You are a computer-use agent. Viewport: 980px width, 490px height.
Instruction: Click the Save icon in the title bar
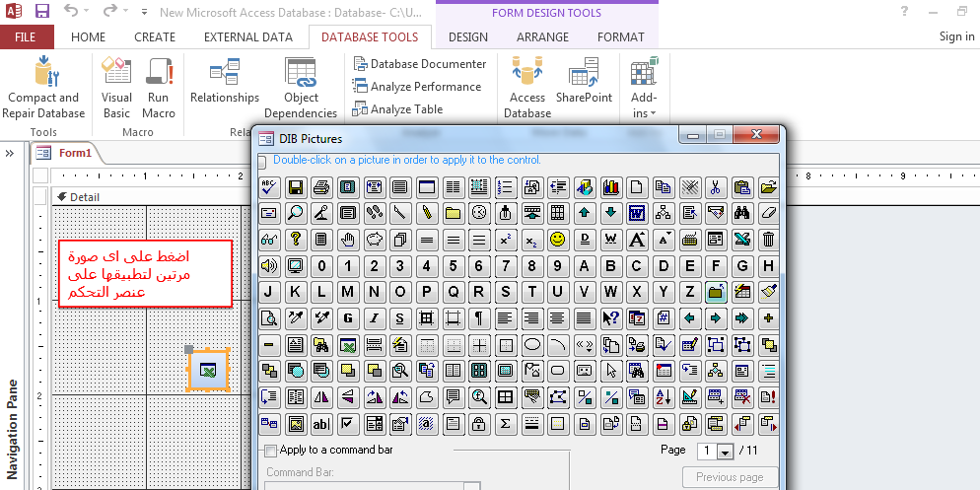tap(41, 11)
